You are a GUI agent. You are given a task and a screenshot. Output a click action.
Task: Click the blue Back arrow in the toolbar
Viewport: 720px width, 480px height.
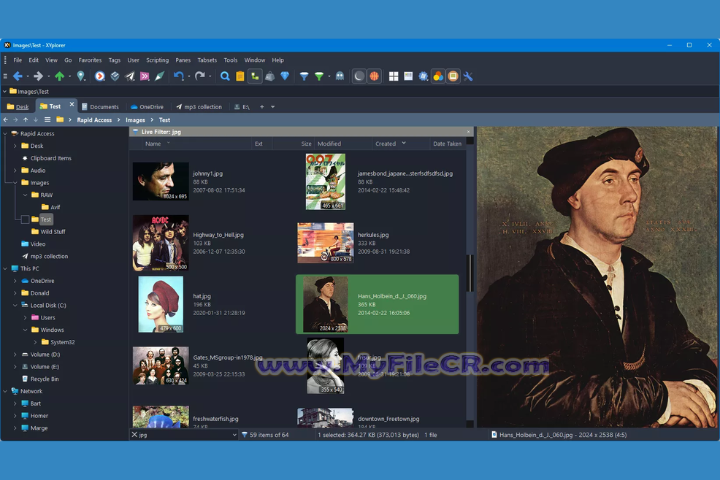coord(18,76)
